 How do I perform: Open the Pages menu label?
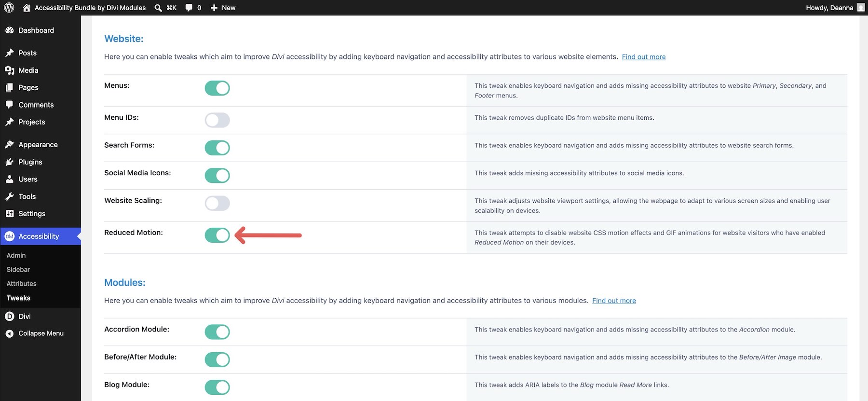pos(28,88)
